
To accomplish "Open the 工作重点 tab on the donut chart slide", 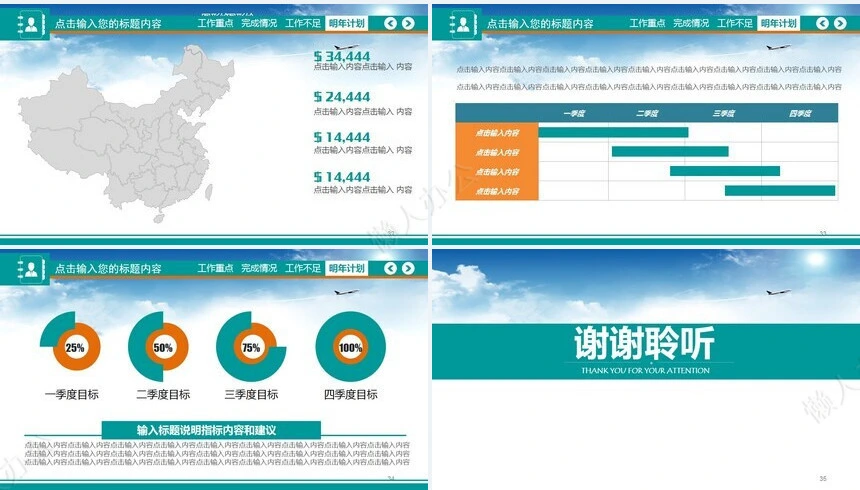I will click(x=215, y=268).
